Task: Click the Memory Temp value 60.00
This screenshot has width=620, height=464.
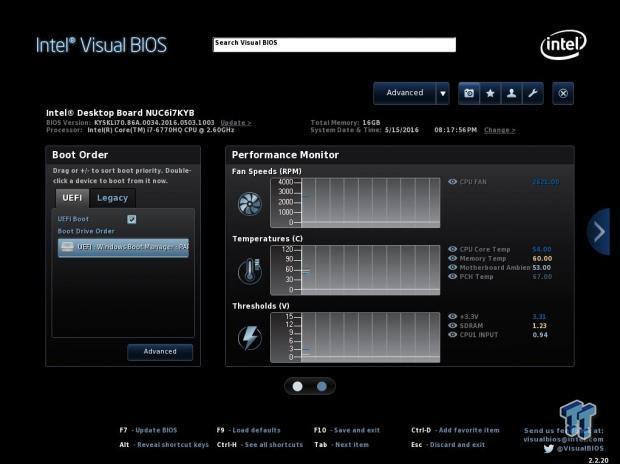Action: point(542,259)
